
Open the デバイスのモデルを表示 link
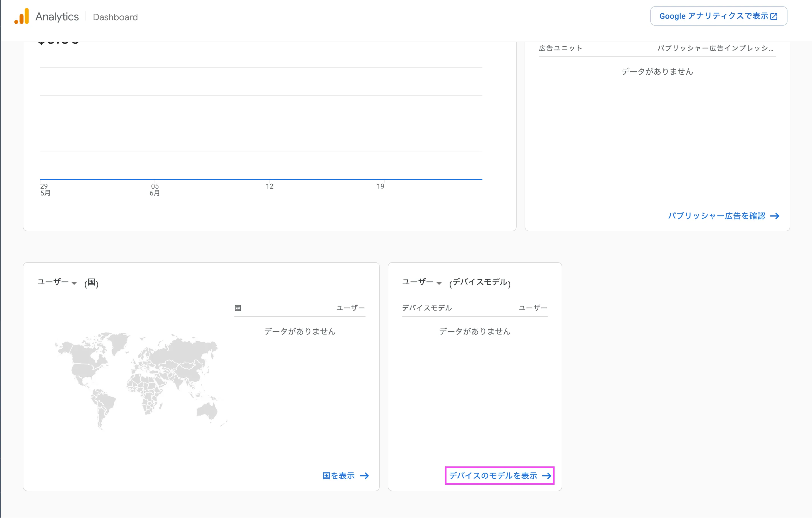coord(493,476)
